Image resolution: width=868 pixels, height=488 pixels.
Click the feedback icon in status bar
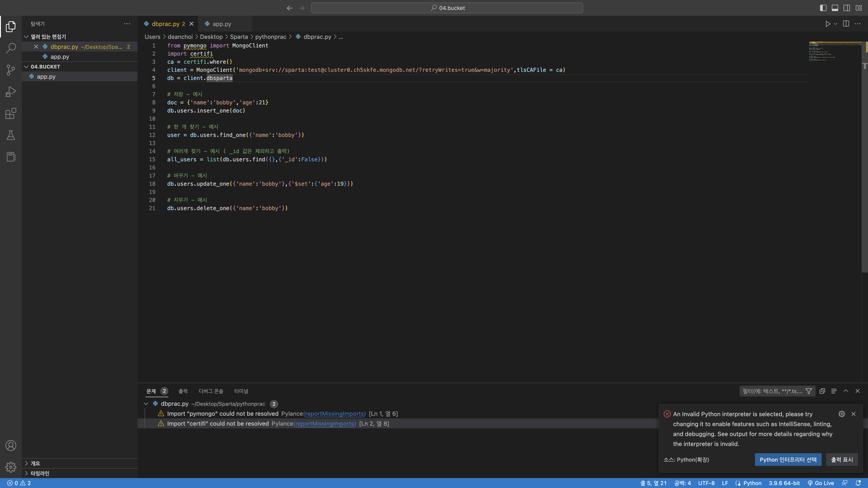844,483
